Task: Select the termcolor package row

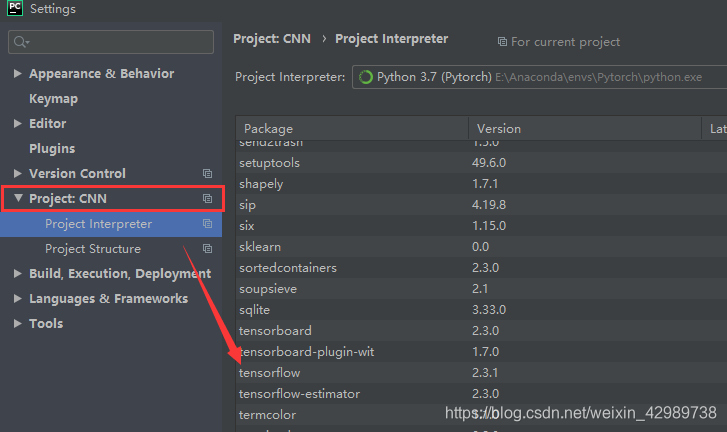Action: point(481,415)
